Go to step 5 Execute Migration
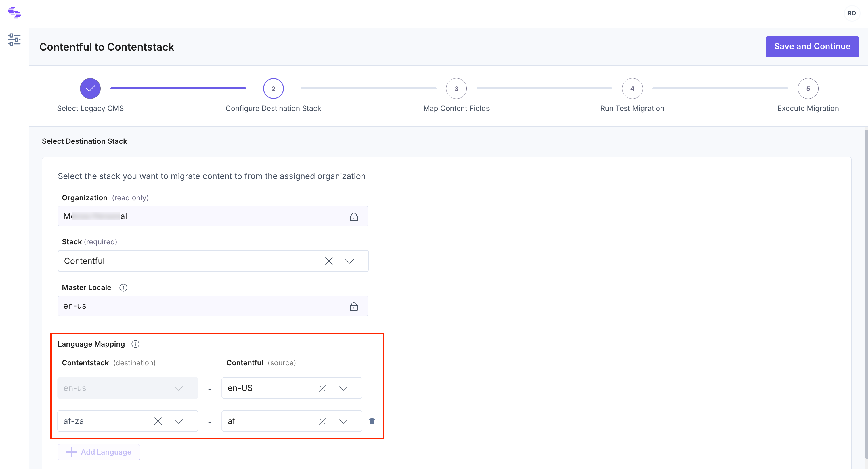Screen dimensions: 868x469 pyautogui.click(x=808, y=89)
